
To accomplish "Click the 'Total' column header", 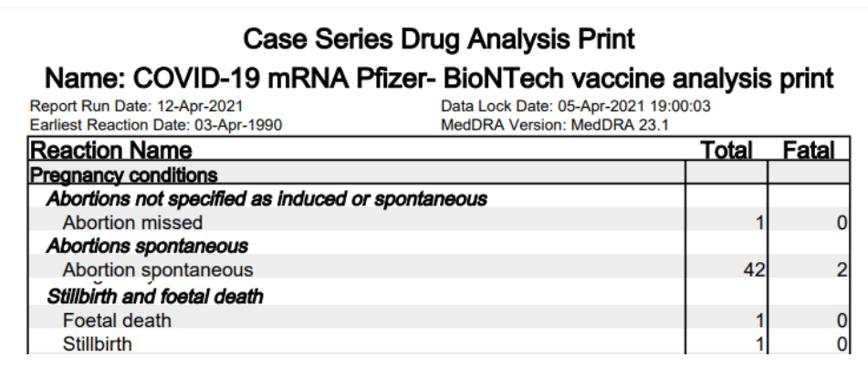I will click(727, 151).
